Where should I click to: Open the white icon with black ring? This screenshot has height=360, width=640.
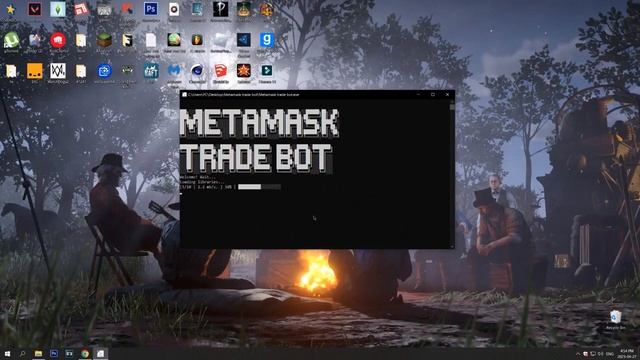tap(174, 9)
